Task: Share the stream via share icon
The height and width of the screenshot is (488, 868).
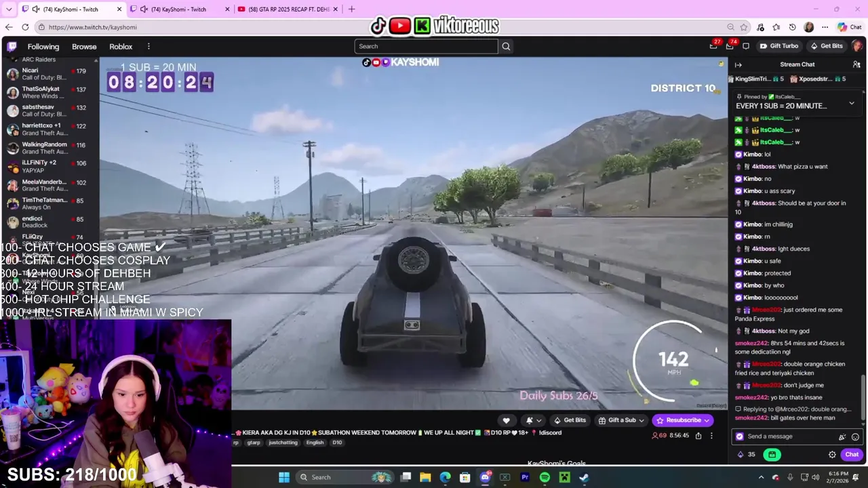Action: [698, 436]
